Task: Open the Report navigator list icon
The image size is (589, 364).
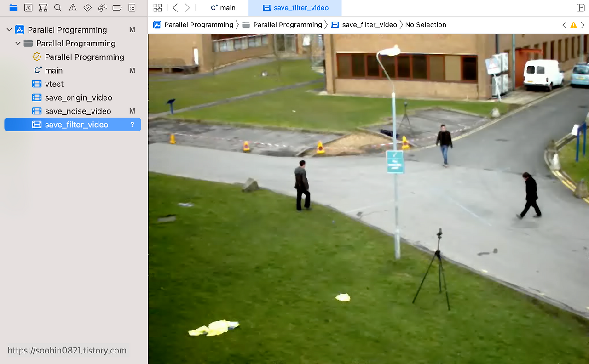Action: click(x=132, y=8)
